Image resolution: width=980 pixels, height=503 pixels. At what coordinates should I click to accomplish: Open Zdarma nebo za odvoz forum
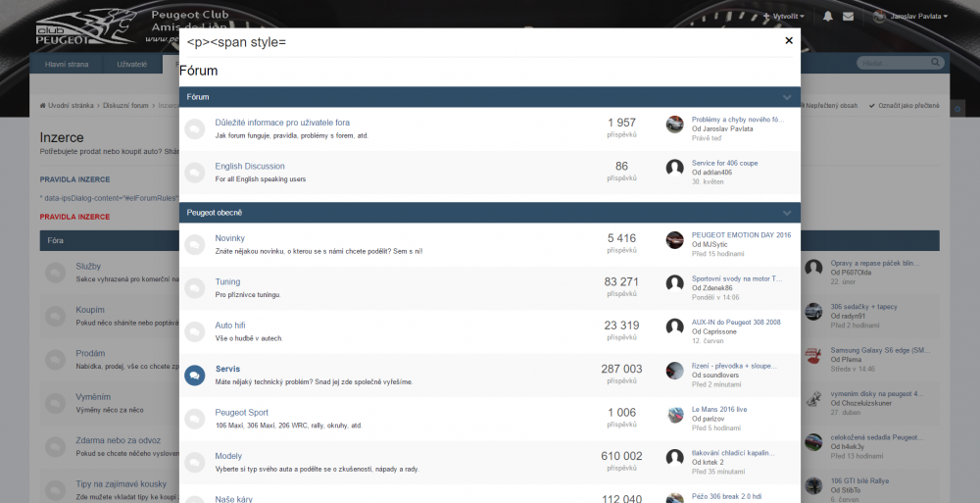point(119,440)
